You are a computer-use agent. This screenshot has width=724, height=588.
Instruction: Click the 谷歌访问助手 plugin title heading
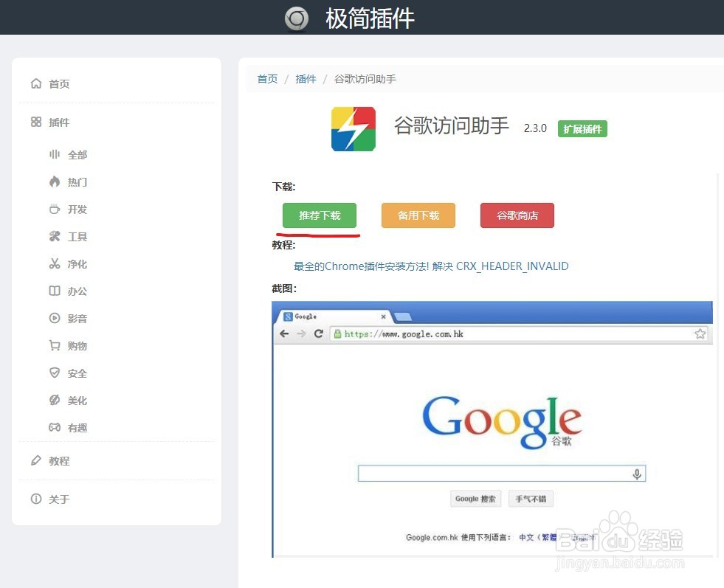452,125
